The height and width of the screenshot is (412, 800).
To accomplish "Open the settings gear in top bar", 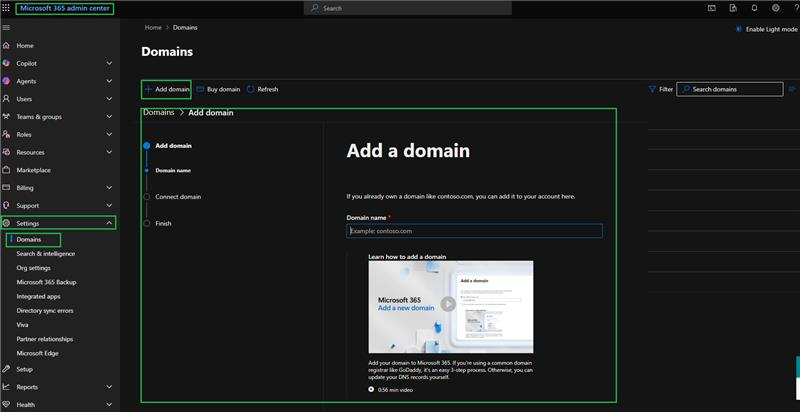I will click(776, 8).
